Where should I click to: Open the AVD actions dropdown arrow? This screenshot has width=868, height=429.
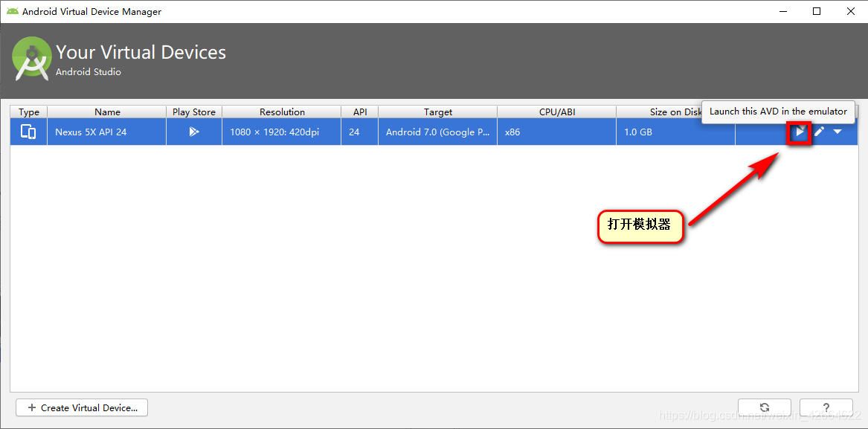(838, 132)
